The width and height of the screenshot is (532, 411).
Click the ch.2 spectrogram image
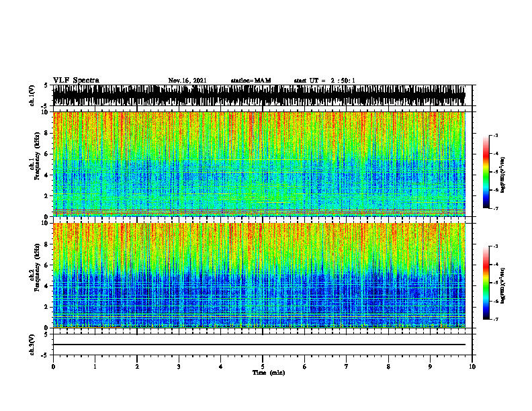click(x=259, y=275)
